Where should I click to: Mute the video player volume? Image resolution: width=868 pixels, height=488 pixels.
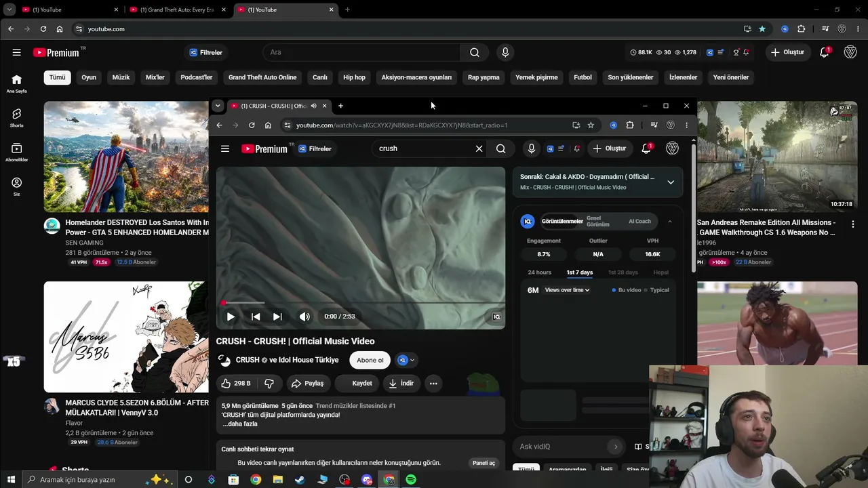point(304,317)
